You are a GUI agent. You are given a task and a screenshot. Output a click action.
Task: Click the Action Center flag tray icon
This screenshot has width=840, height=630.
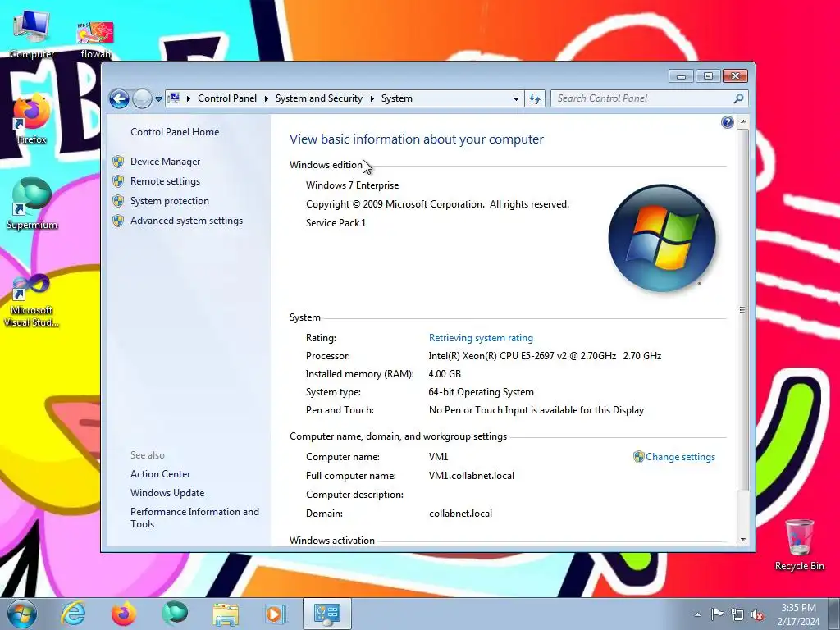(717, 614)
